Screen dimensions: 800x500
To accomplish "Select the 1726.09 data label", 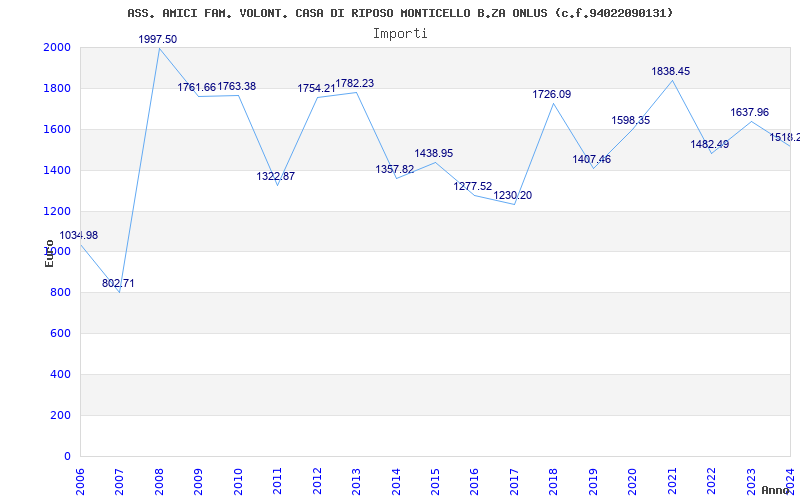I will [551, 95].
